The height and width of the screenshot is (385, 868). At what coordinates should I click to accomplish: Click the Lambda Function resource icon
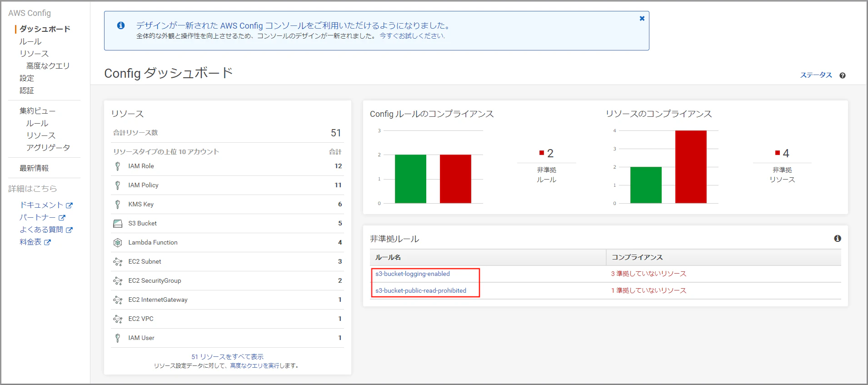click(x=118, y=243)
